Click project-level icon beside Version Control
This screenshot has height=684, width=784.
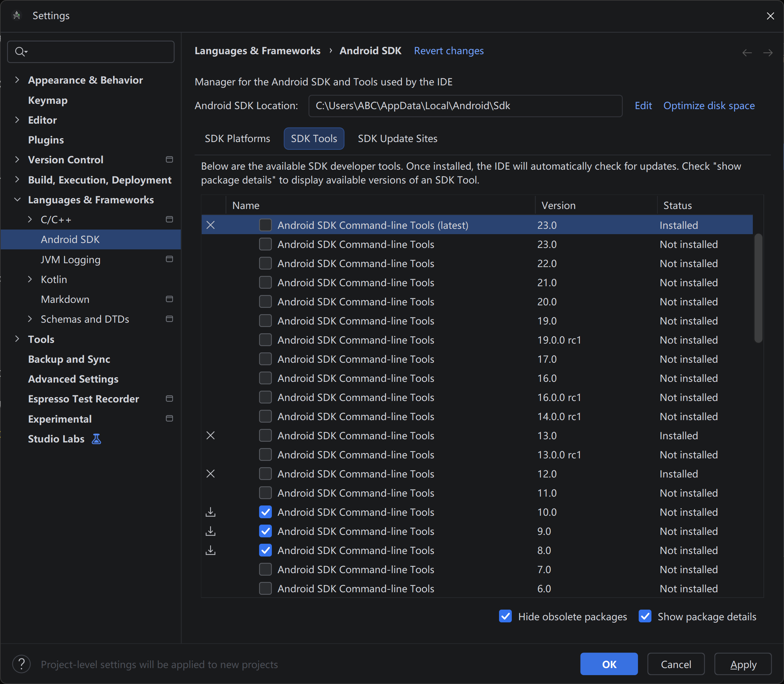(x=169, y=159)
